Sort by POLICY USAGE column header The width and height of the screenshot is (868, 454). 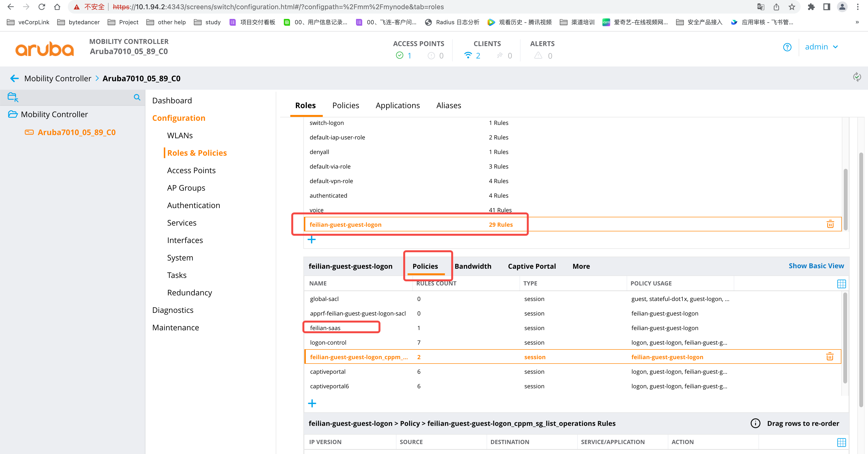tap(651, 283)
